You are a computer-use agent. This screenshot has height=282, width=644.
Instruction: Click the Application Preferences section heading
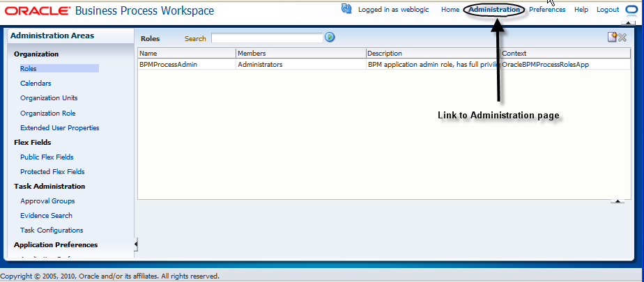pos(56,245)
